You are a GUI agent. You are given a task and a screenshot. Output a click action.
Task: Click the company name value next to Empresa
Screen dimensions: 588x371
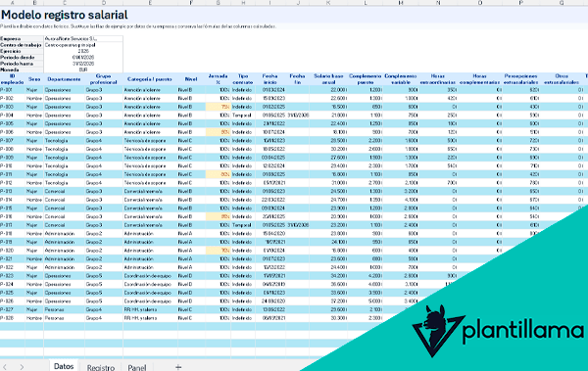(83, 38)
